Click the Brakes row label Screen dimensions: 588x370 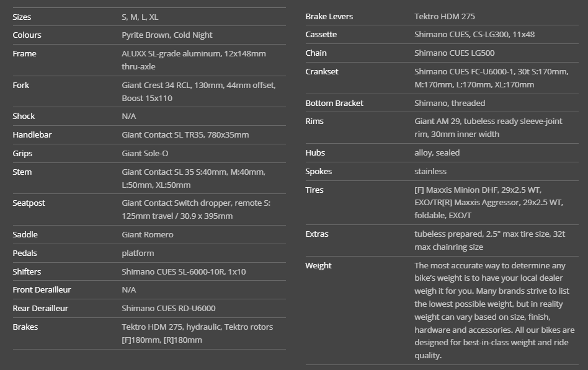(25, 327)
